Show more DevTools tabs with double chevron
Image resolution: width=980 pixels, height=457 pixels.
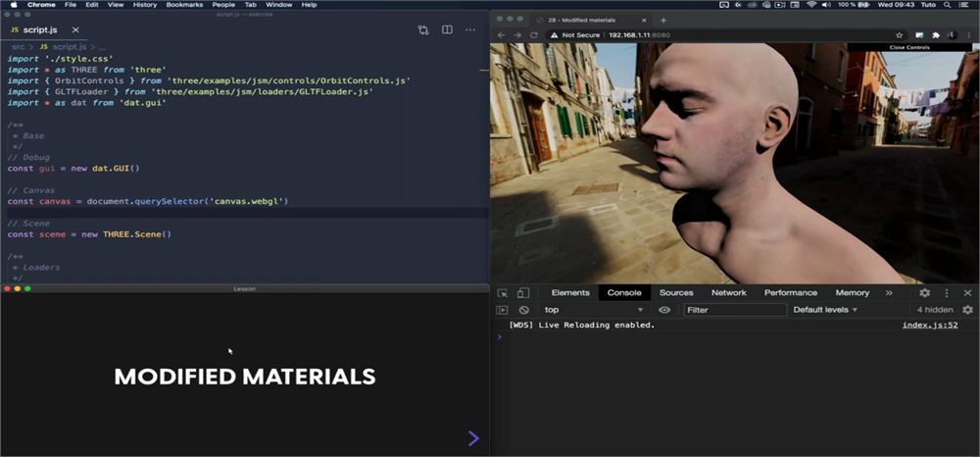click(x=889, y=292)
